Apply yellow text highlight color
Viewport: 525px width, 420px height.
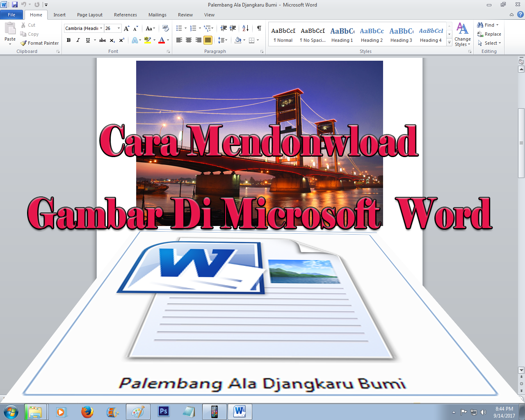[x=148, y=40]
